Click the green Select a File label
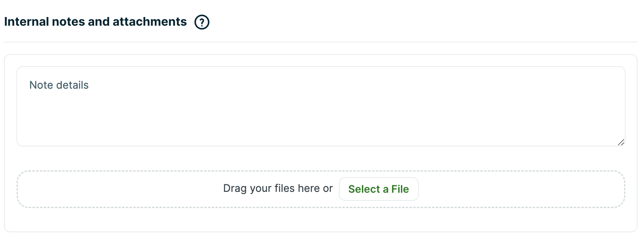Viewport: 644px width, 247px height. [378, 189]
